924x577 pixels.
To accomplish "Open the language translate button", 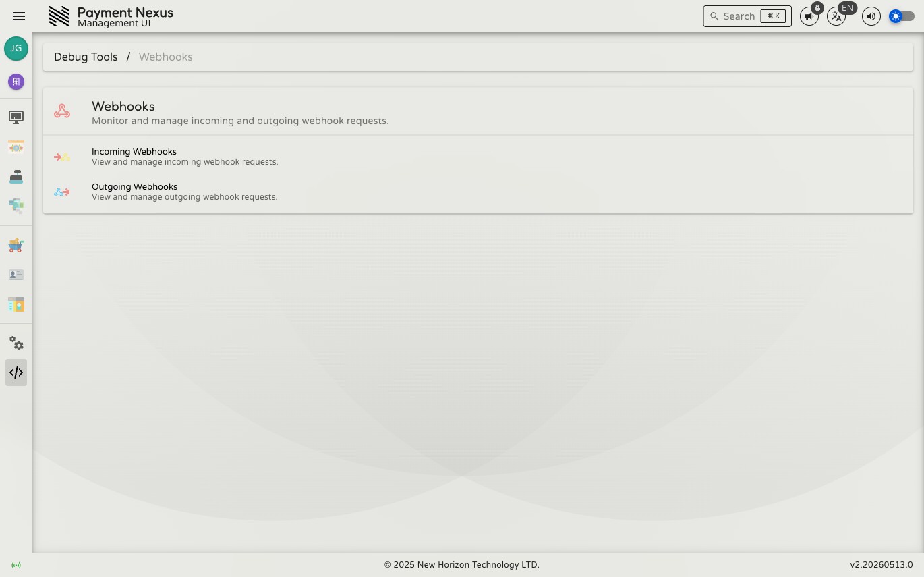I will (x=836, y=16).
